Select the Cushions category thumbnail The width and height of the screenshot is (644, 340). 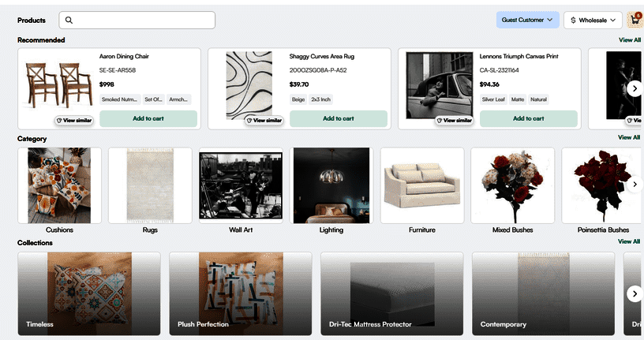[x=59, y=185]
